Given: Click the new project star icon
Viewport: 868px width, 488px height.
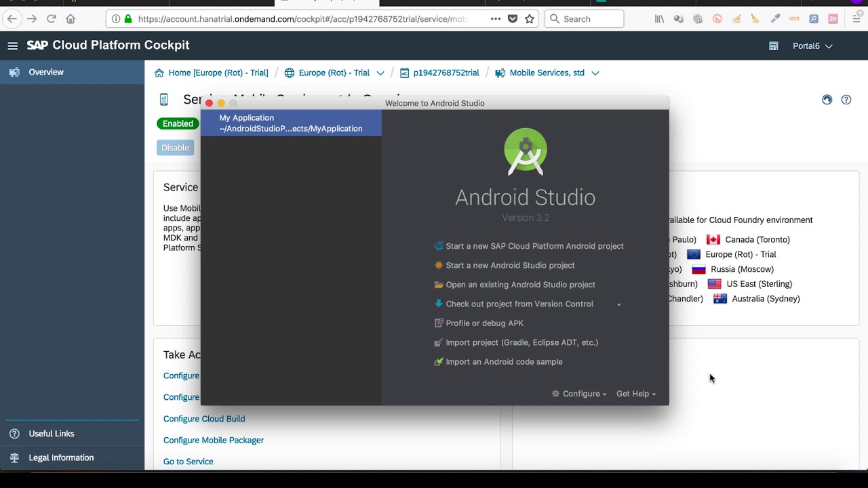Looking at the screenshot, I should point(439,265).
